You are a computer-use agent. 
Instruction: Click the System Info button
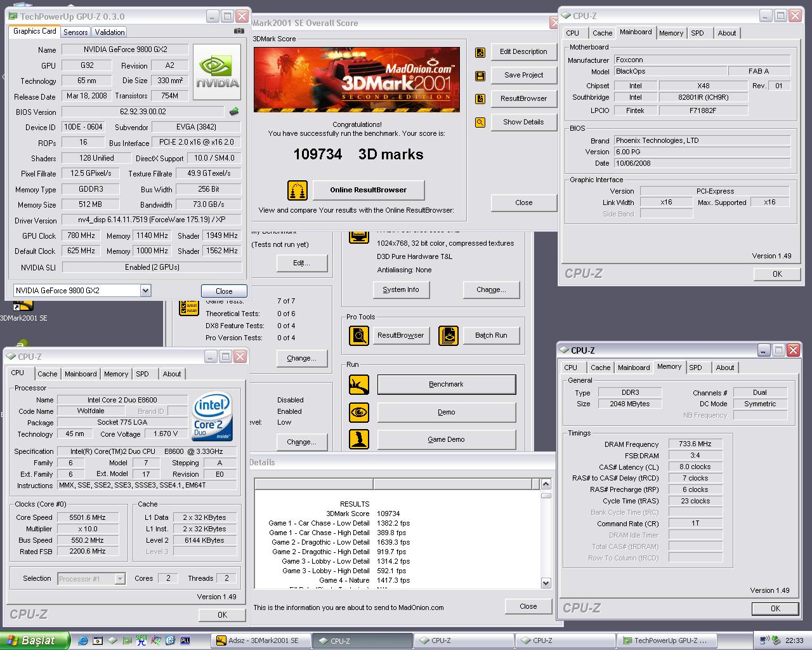401,290
